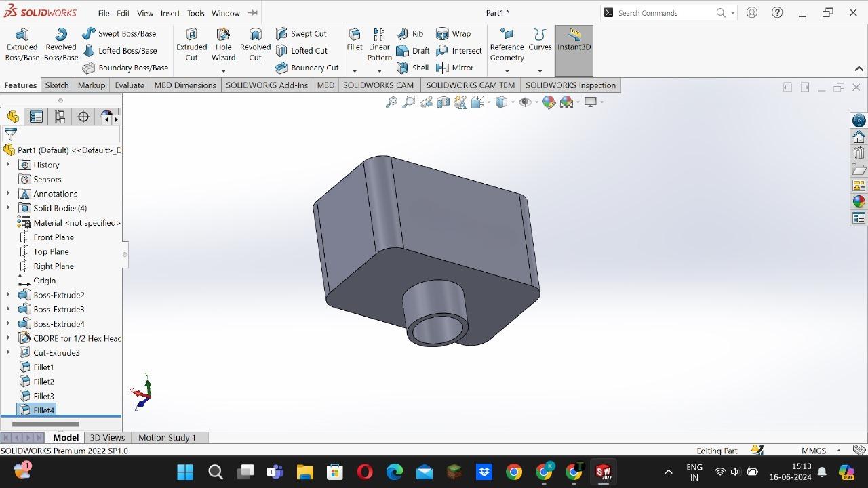Open ConfigurationManager tab in left panel

pos(60,117)
